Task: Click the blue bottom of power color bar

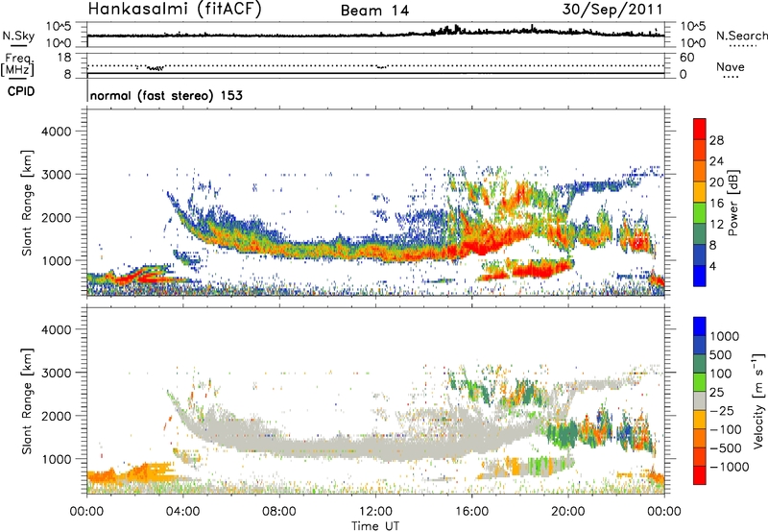Action: pos(699,276)
